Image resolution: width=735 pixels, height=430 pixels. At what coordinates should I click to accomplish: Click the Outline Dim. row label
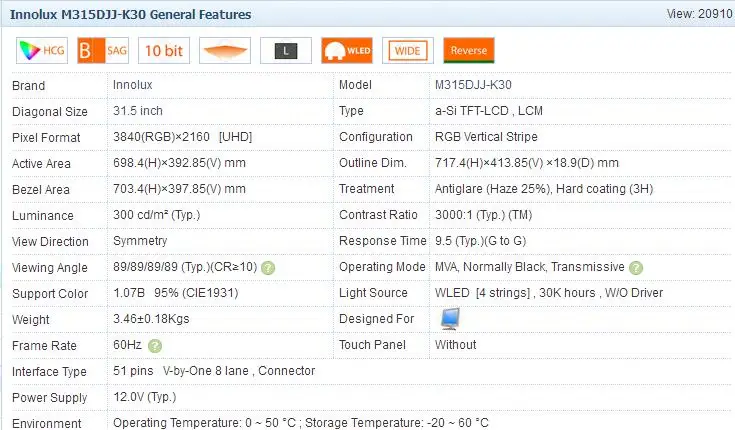tap(373, 163)
